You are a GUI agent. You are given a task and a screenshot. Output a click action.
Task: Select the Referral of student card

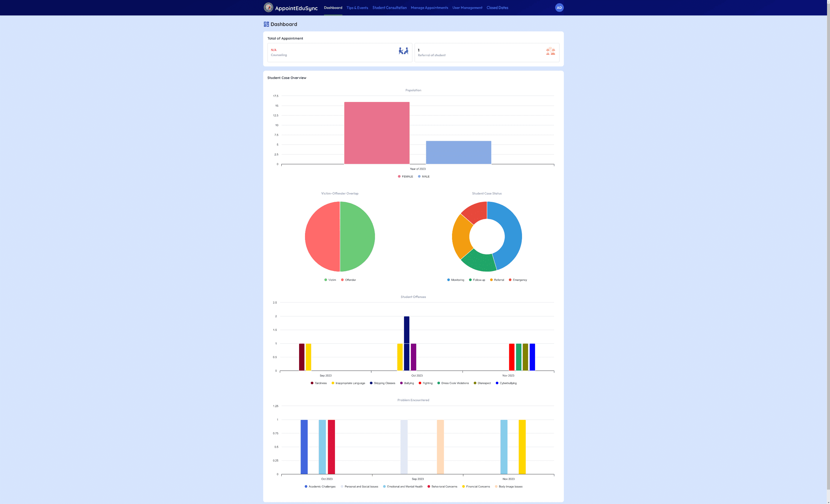[487, 52]
